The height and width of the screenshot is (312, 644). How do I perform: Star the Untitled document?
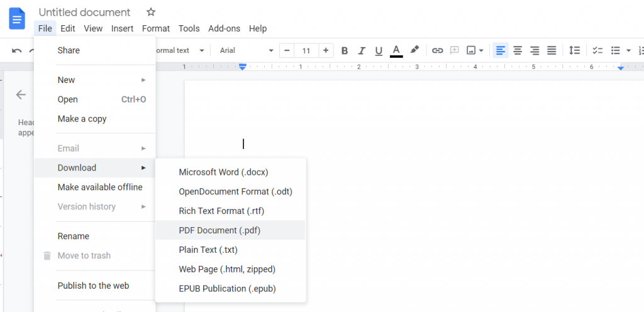[x=150, y=12]
